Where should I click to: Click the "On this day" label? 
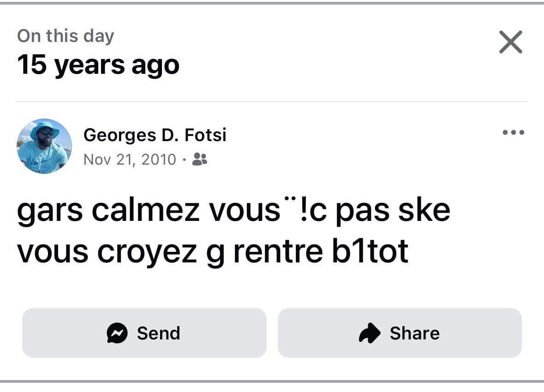66,36
